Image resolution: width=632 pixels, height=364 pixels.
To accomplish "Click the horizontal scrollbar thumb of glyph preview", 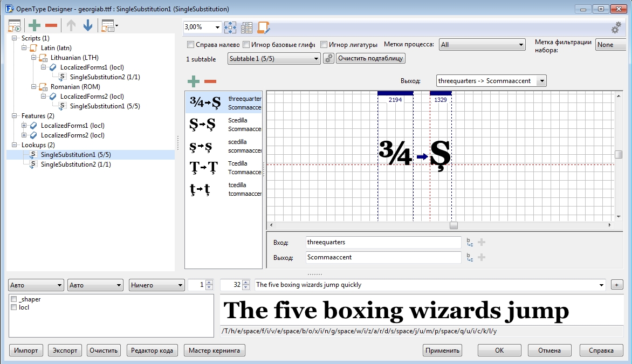I will 454,225.
